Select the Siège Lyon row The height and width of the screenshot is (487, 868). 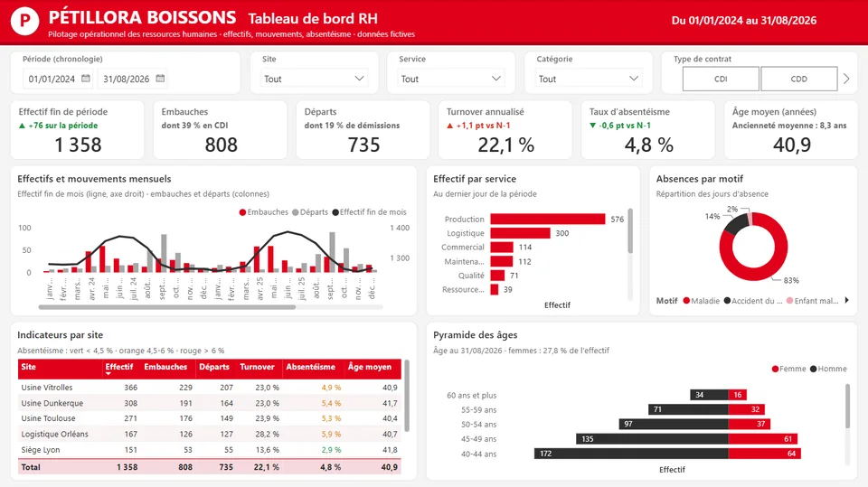click(209, 450)
